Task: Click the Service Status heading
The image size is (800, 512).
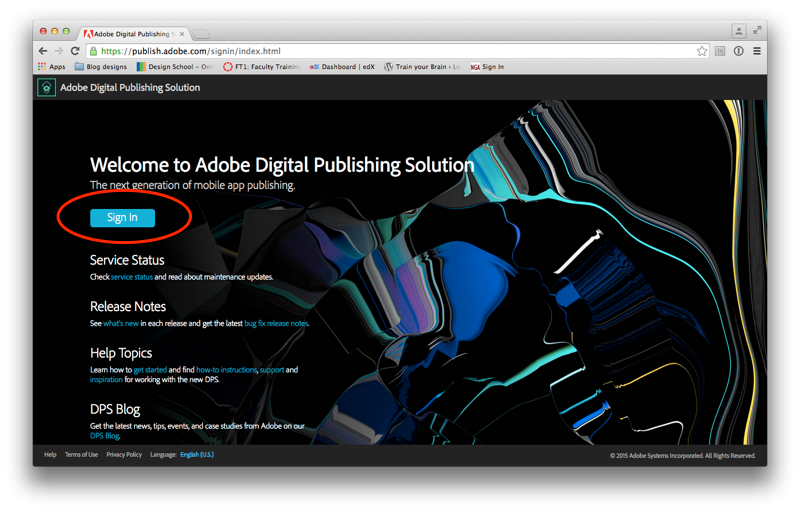Action: 127,260
